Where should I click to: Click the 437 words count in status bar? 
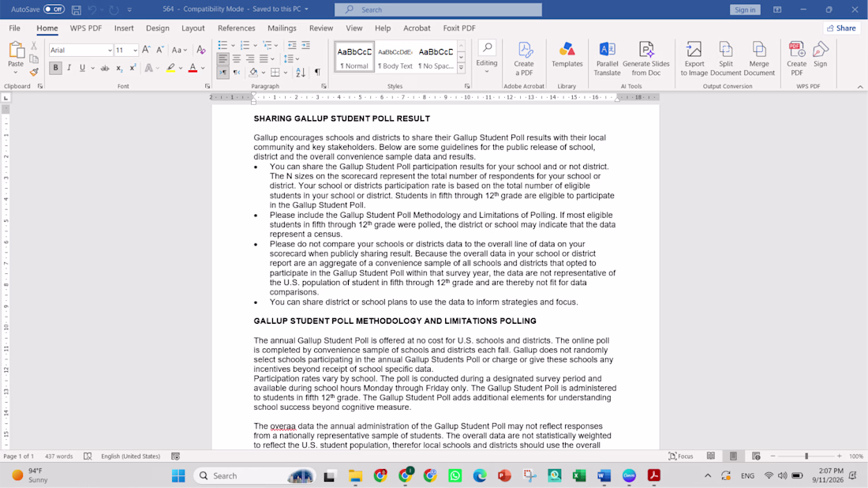point(58,456)
